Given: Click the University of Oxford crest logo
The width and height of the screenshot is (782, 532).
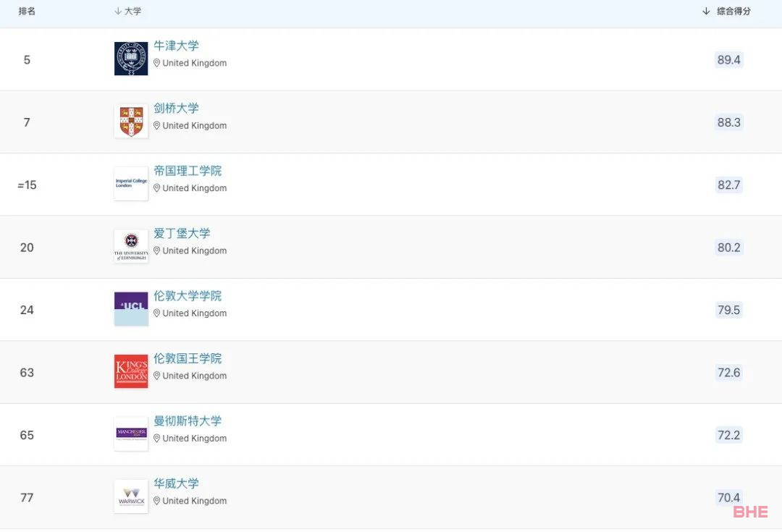Looking at the screenshot, I should click(131, 59).
